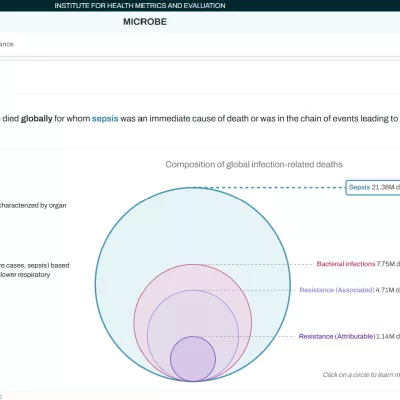Viewport: 400px width, 400px height.
Task: Follow the blue sepsis link in the sentence
Action: (x=105, y=118)
